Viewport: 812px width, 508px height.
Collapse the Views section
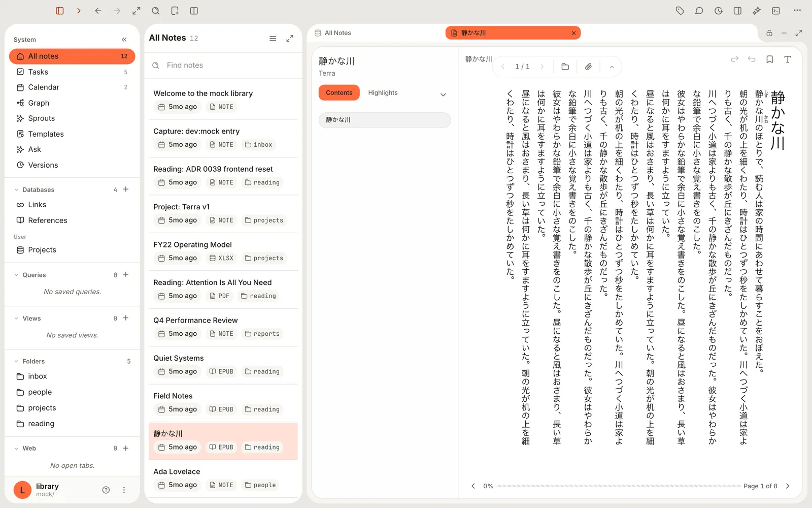point(16,319)
